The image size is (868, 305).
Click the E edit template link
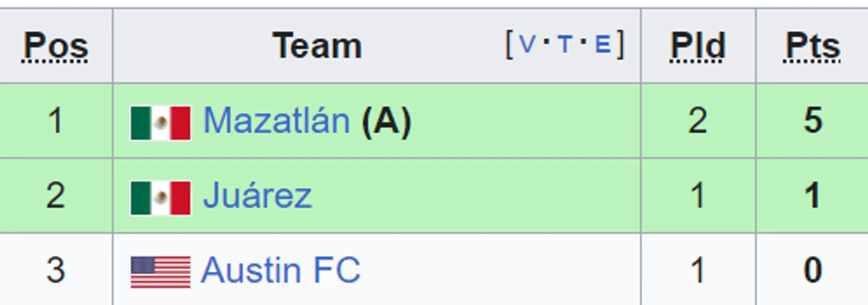(x=603, y=45)
